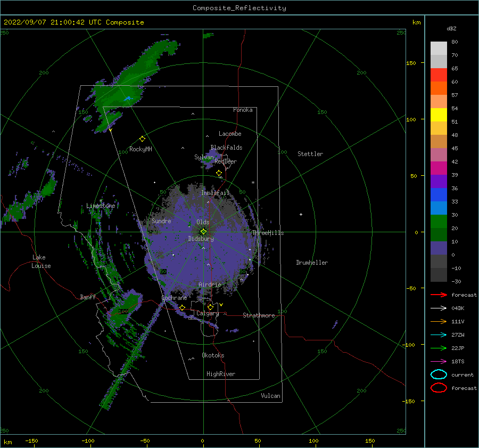The image size is (479, 448).
Task: Click the Strathmore city label
Action: tap(259, 315)
